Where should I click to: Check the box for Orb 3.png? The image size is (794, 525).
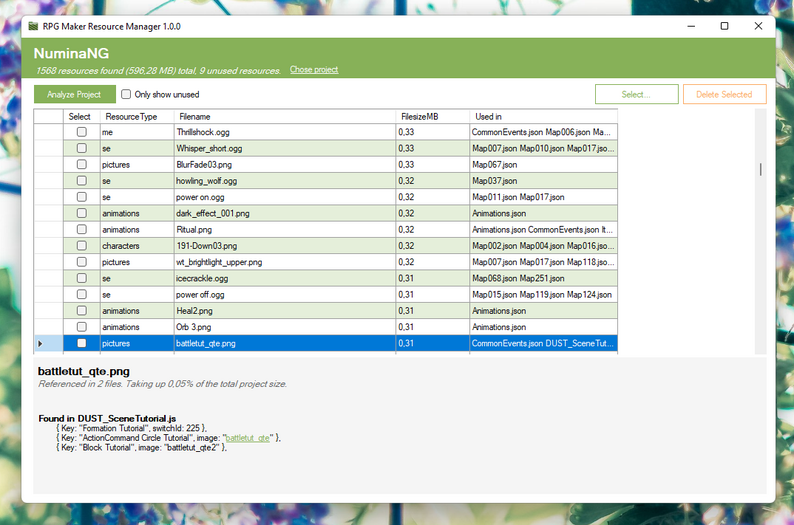(82, 327)
